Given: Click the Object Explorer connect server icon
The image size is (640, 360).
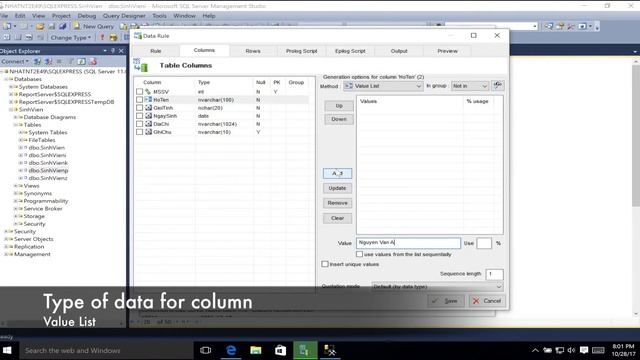Looking at the screenshot, I should 37,61.
